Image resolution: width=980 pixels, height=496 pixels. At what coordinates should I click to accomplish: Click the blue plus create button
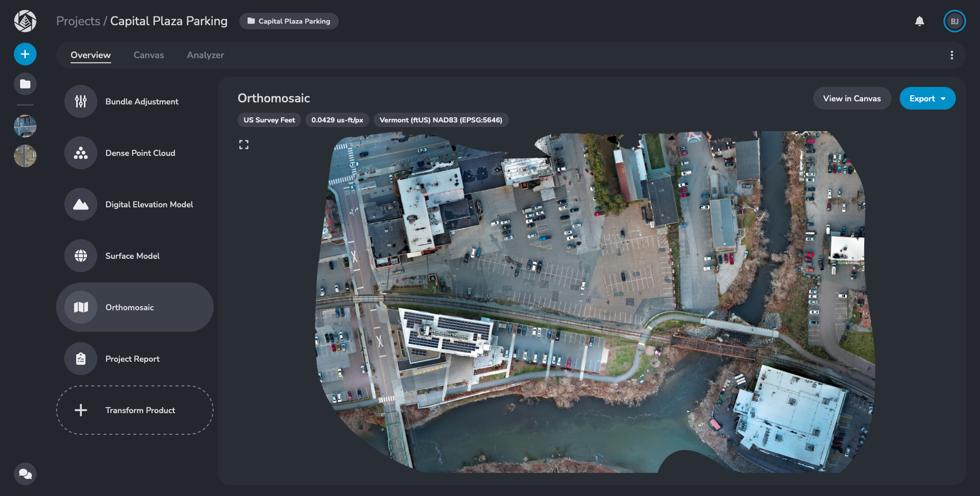(x=25, y=54)
